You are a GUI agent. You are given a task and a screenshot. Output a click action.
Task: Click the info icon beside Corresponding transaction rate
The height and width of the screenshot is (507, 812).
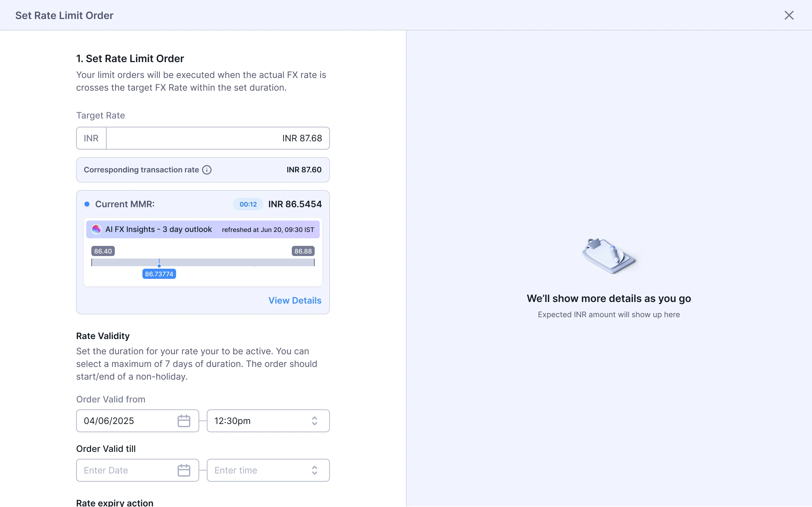point(207,170)
